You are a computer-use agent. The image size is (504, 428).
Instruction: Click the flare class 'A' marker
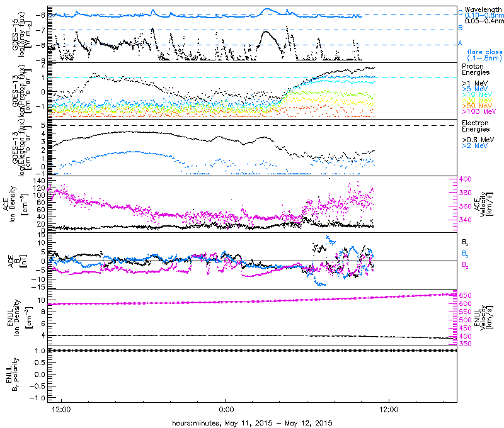point(460,43)
